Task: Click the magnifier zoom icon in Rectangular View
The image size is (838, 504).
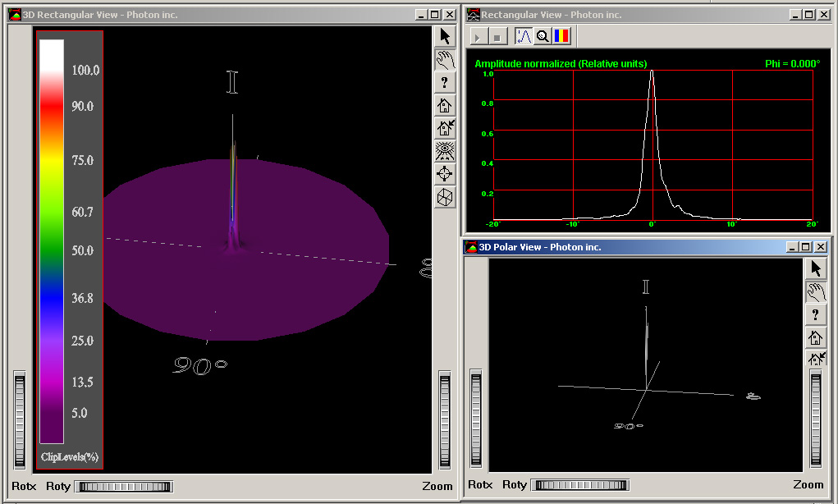Action: click(542, 36)
